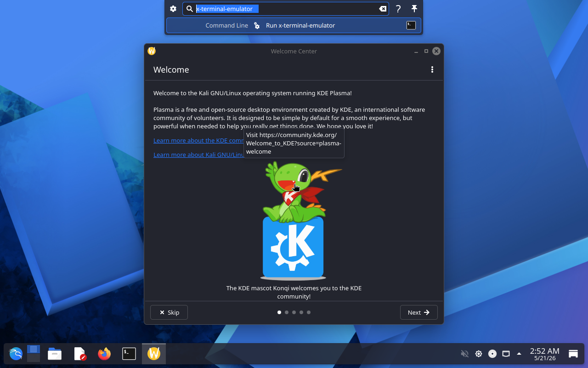This screenshot has width=588, height=368.
Task: Go to the Next welcome page
Action: [x=418, y=312]
